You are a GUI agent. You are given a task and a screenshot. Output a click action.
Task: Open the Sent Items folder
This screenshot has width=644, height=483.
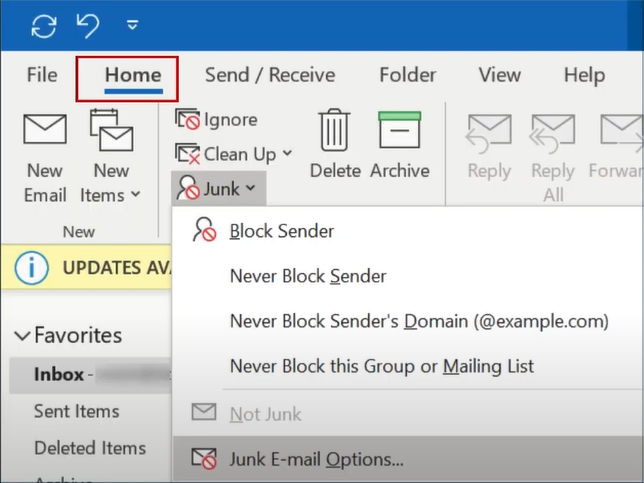pyautogui.click(x=77, y=411)
